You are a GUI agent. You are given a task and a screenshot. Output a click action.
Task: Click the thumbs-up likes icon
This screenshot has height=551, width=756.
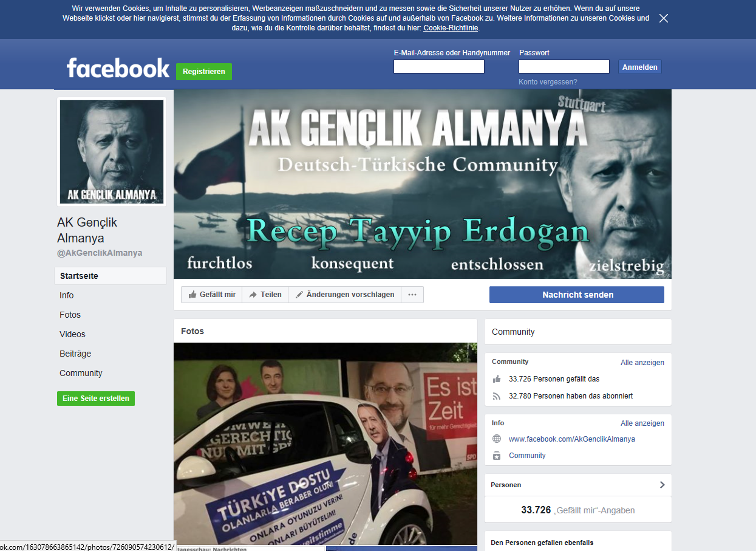497,379
